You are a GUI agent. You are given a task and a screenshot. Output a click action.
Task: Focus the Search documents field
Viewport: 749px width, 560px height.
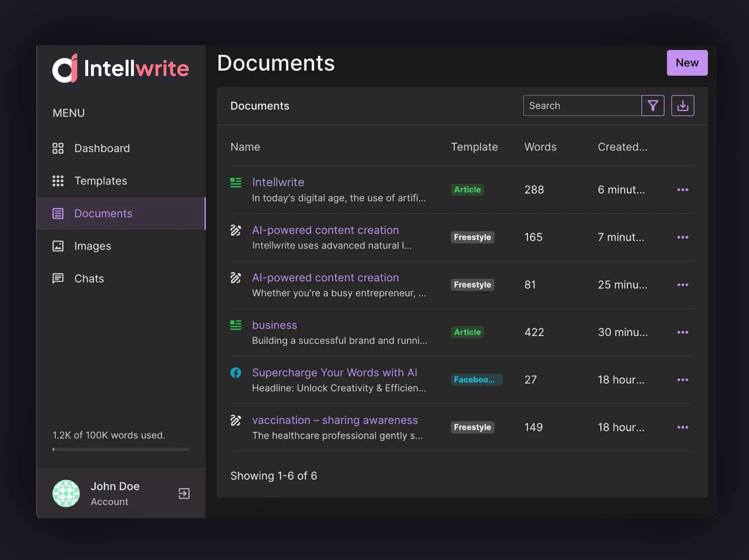coord(582,106)
